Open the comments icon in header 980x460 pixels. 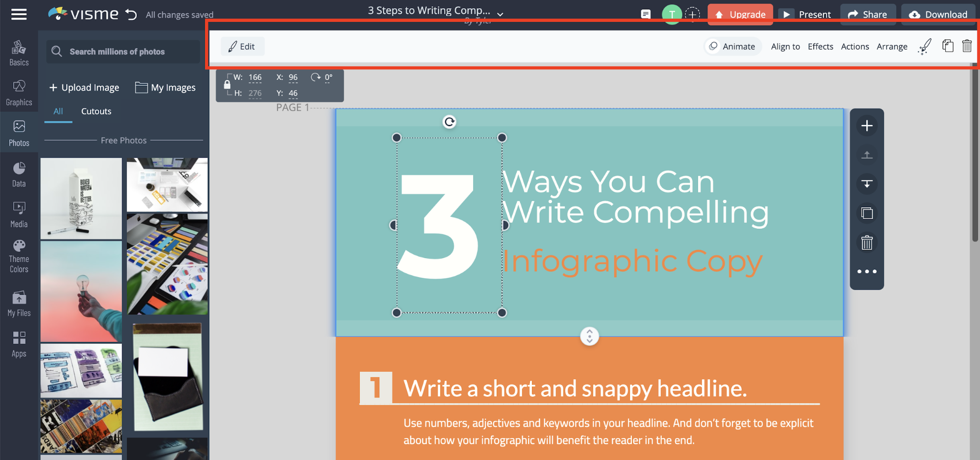click(x=646, y=14)
